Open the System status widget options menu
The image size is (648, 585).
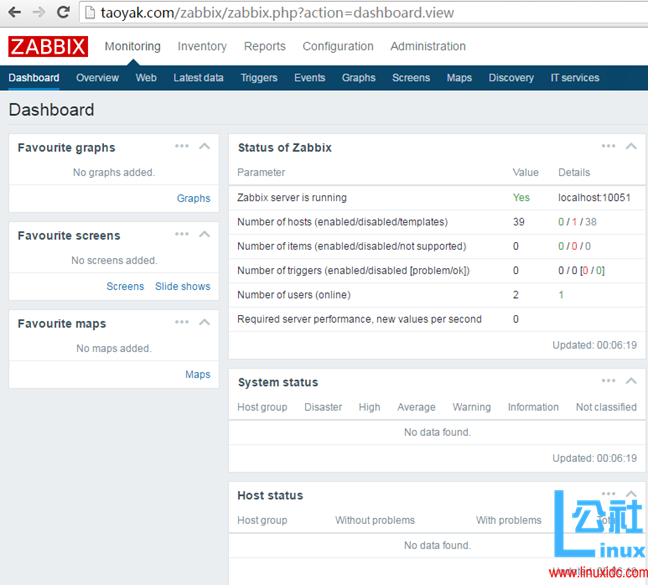click(608, 381)
